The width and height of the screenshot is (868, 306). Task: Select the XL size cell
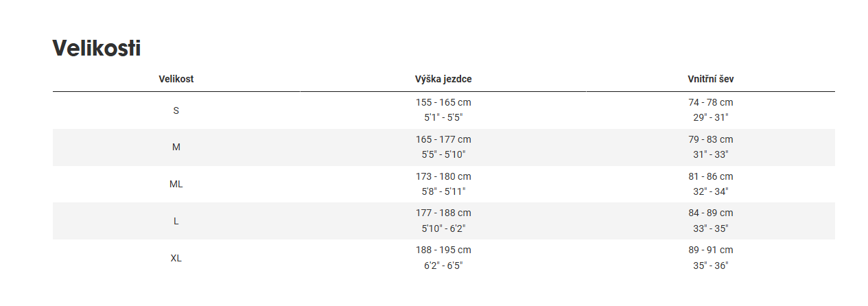(x=176, y=258)
